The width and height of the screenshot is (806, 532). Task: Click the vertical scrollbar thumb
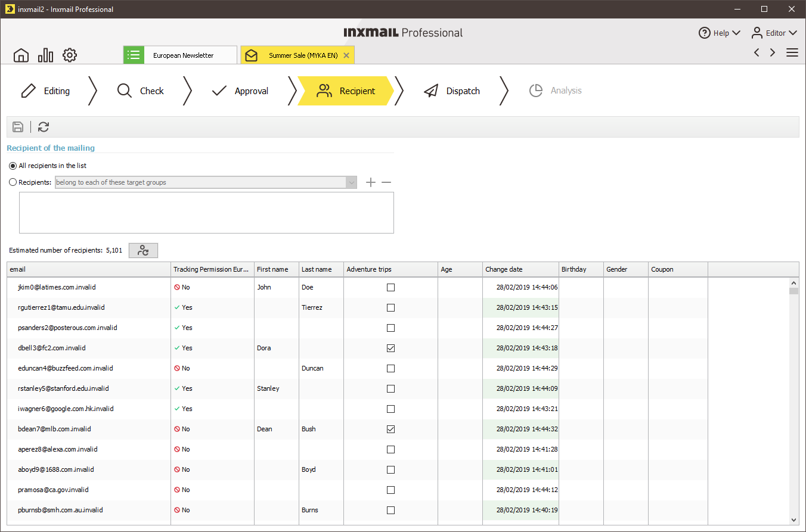click(x=793, y=291)
